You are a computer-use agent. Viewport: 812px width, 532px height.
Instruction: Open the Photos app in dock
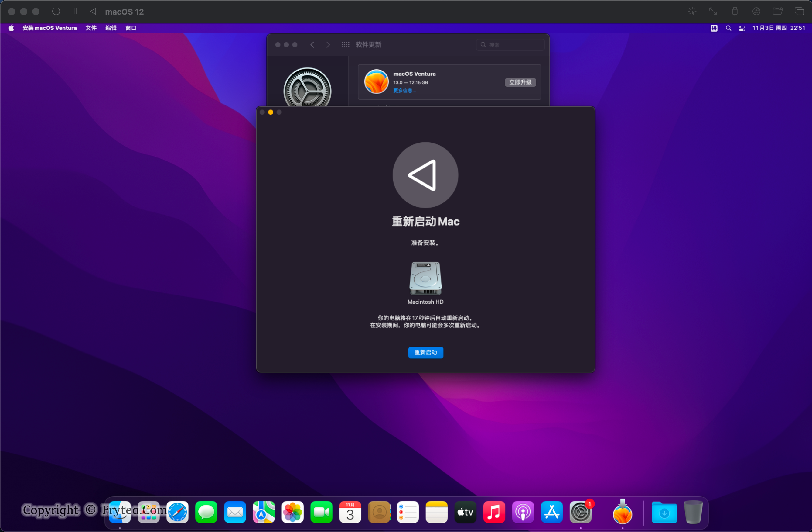[292, 512]
